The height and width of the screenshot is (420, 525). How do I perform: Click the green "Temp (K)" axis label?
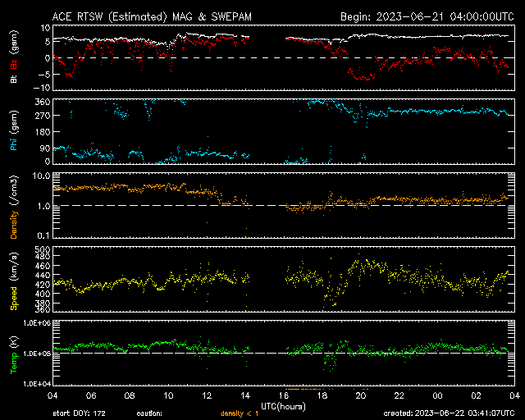pos(14,354)
